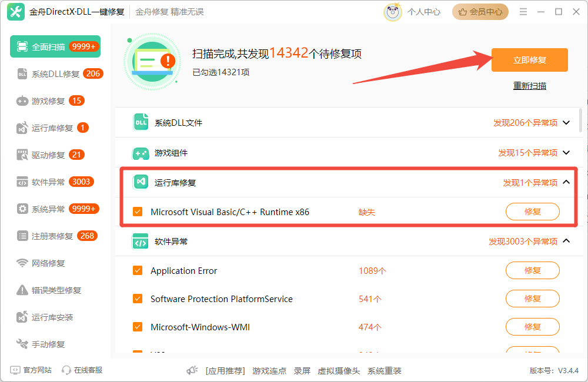Open the 虚拟摄像头 recommended app link
The image size is (588, 382).
click(x=339, y=371)
